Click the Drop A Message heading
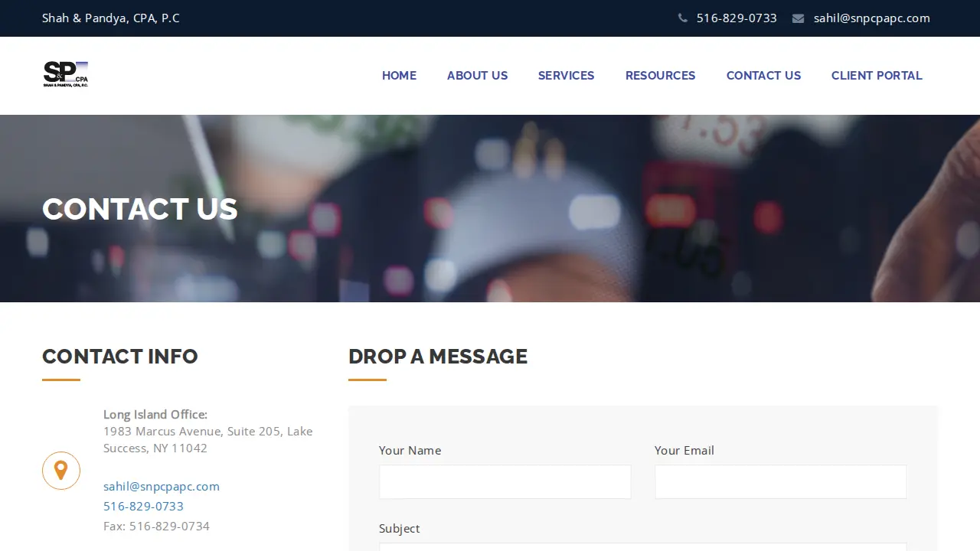Screen dimensions: 980x551 438,357
